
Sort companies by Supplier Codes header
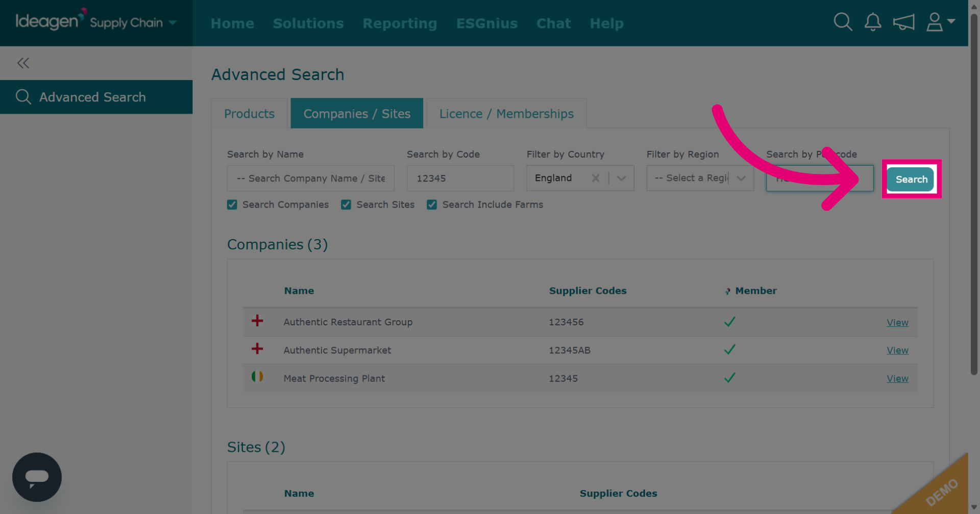click(587, 291)
